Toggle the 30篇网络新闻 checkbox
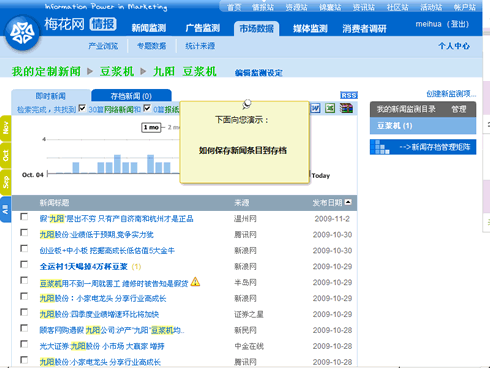Image resolution: width=490 pixels, height=368 pixels. [82, 108]
